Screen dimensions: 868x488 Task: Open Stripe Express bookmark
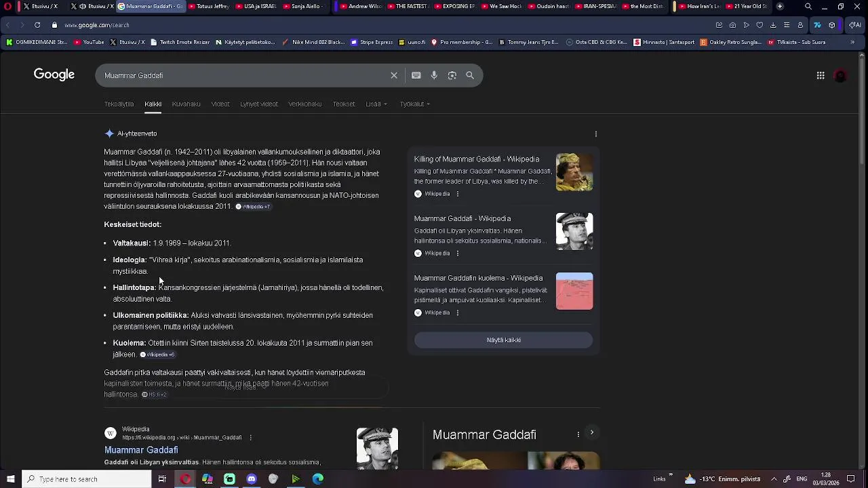click(372, 42)
